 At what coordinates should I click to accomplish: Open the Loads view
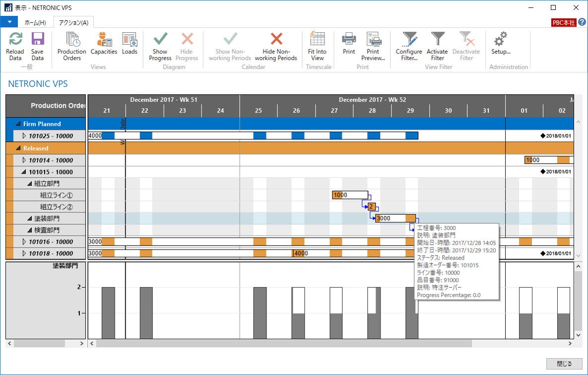pyautogui.click(x=130, y=40)
